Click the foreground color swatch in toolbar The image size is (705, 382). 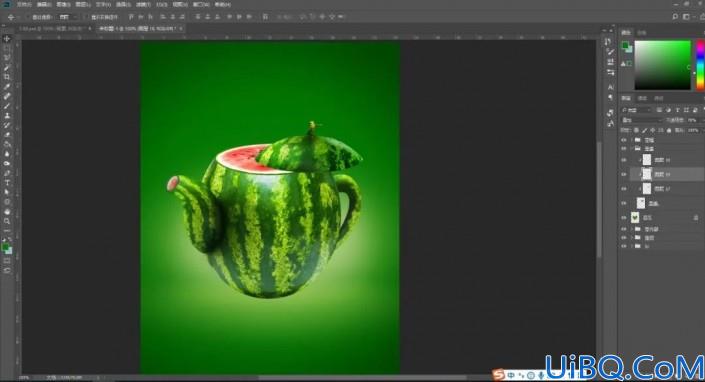pos(5,247)
